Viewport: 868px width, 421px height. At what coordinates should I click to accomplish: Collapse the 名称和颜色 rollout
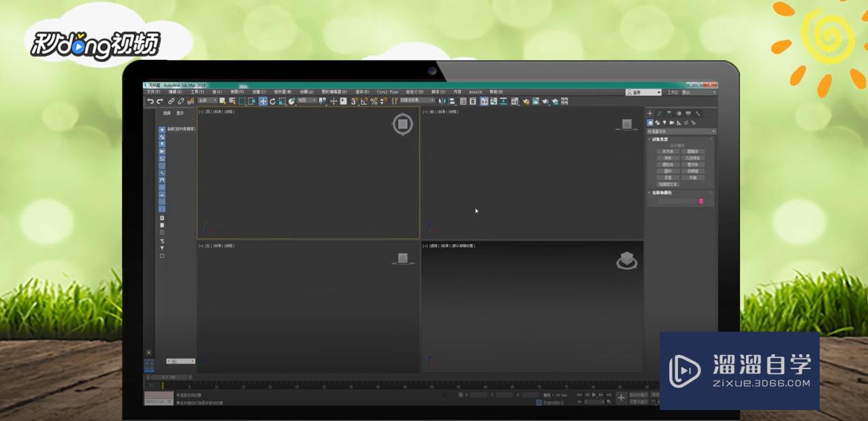[x=662, y=193]
